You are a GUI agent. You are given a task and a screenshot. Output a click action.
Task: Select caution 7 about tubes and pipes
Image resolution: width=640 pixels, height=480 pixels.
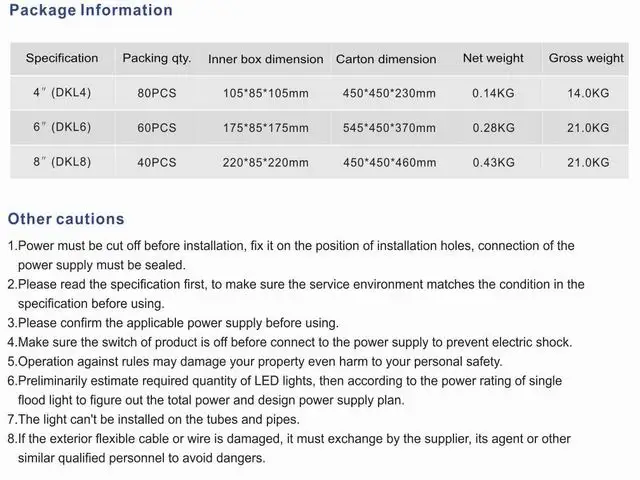153,419
